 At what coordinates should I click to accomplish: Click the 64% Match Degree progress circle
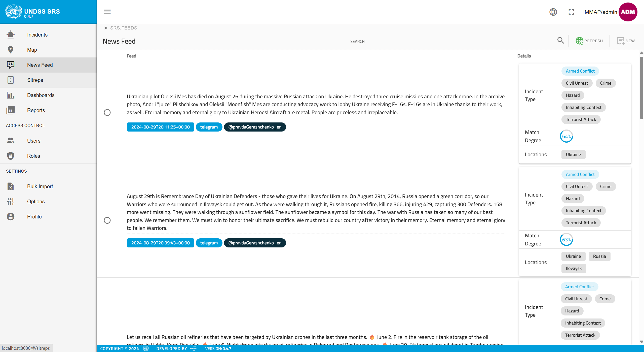[x=566, y=136]
